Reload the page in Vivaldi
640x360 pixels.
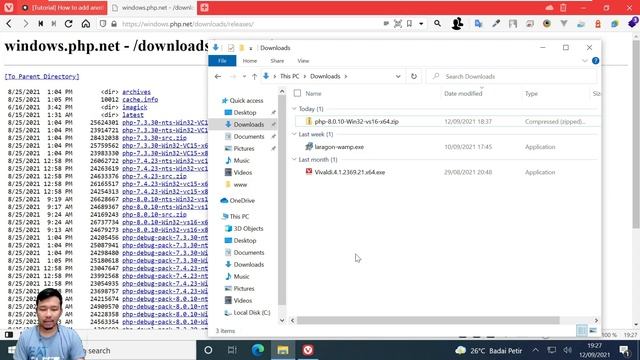[69, 24]
